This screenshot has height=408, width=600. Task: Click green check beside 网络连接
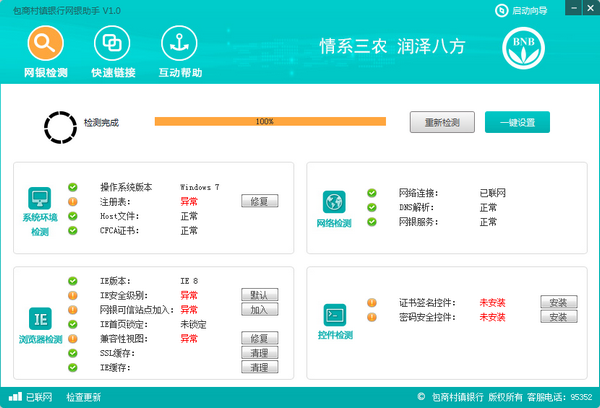(x=372, y=193)
